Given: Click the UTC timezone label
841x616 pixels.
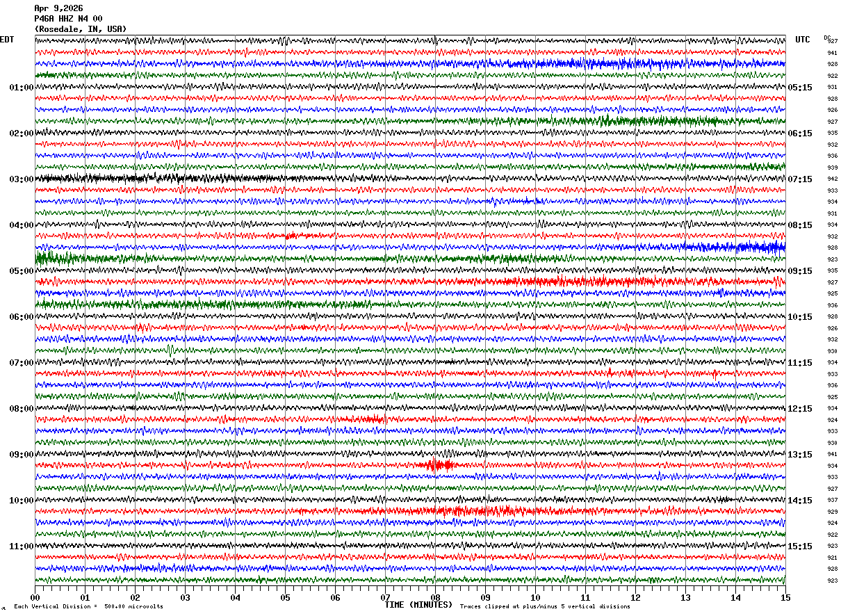Looking at the screenshot, I should pyautogui.click(x=803, y=40).
